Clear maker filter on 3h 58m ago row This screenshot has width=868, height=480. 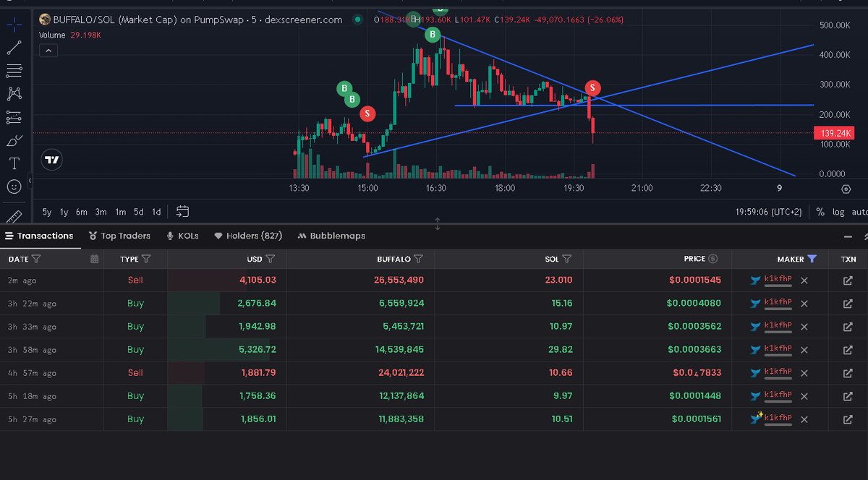click(x=804, y=349)
